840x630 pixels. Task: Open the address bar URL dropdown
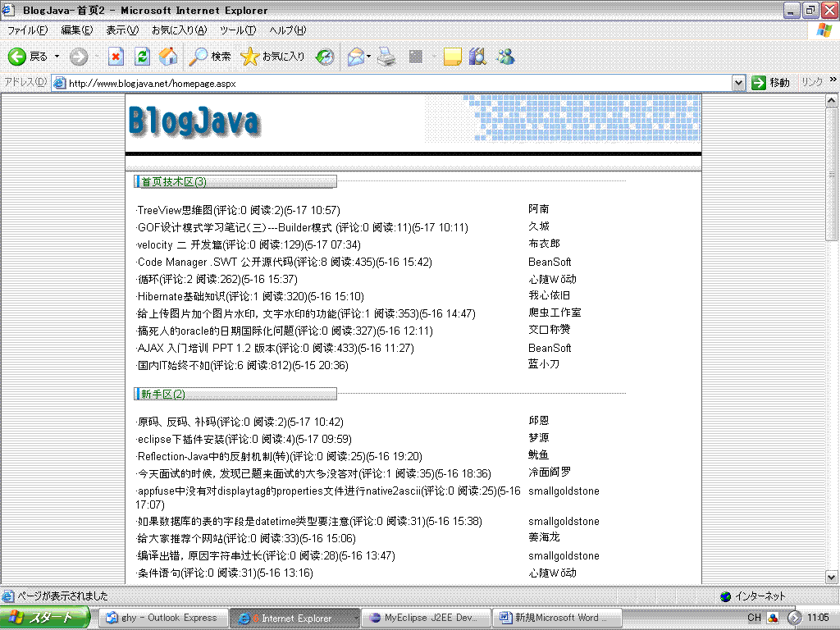pos(739,83)
